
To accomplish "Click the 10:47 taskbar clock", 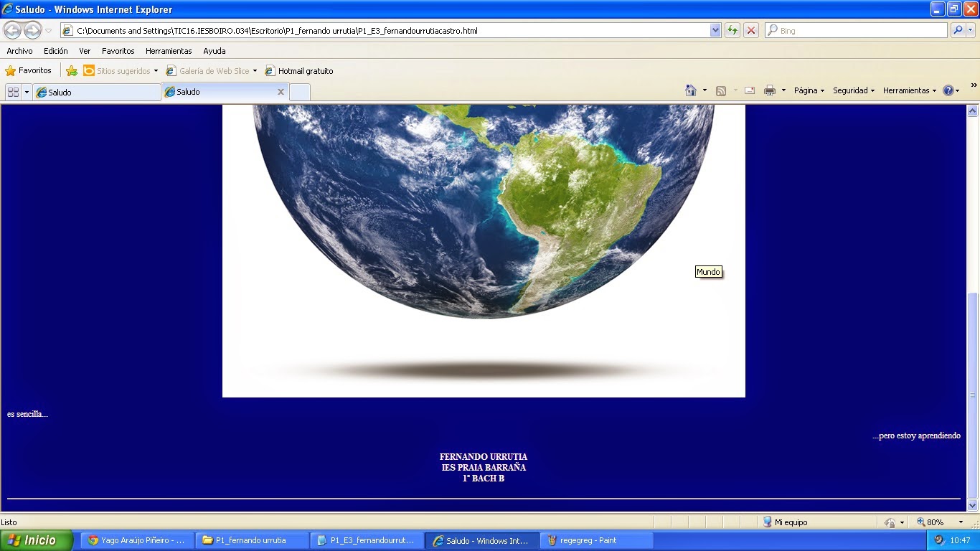I will click(x=961, y=540).
